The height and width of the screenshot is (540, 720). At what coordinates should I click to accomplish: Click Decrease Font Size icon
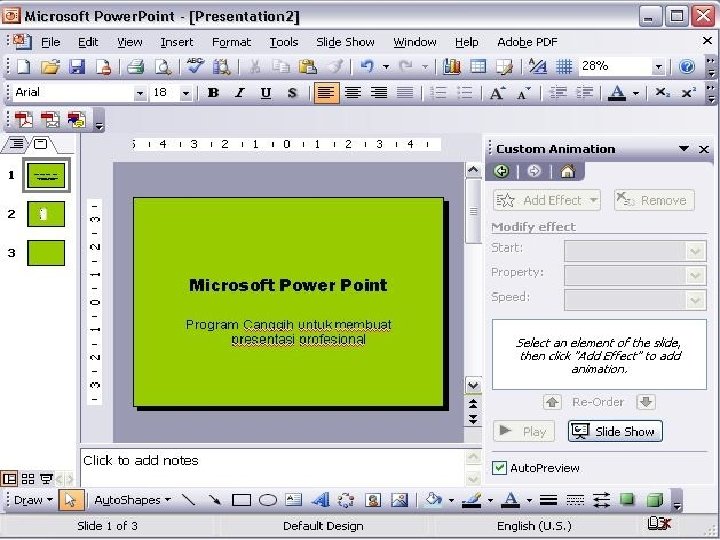point(523,93)
